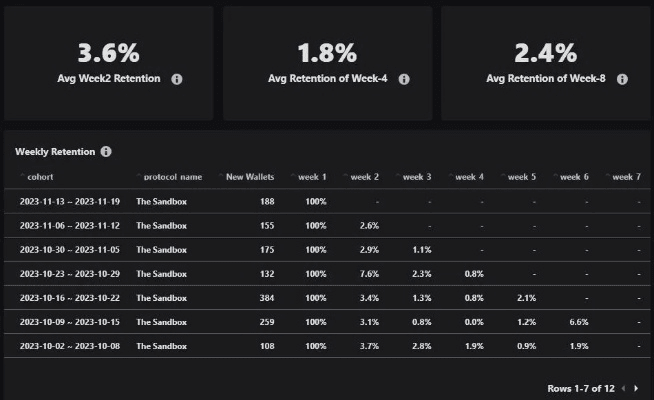Sort by protocol name column header

tap(172, 177)
